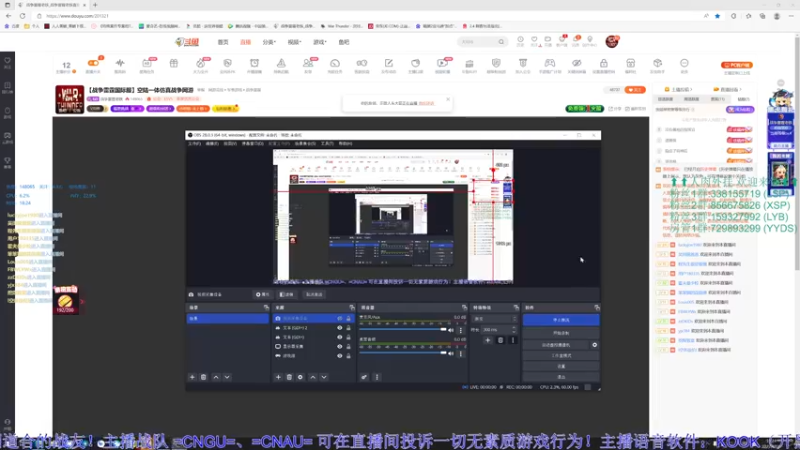Open the gift box tool in streamer toolbar

[174, 63]
